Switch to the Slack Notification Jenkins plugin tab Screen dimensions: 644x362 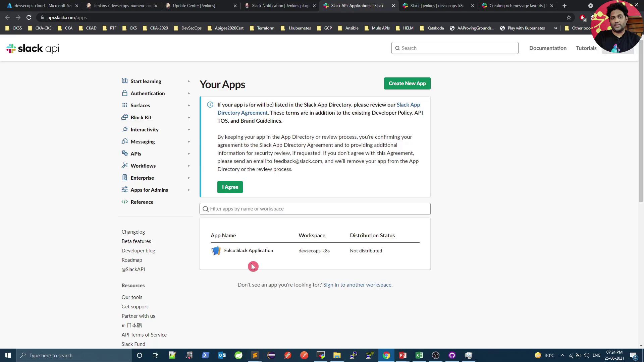click(x=280, y=6)
